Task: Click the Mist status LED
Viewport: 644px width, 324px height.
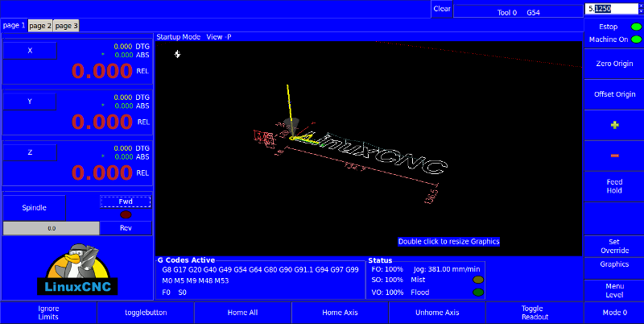Action: point(478,280)
